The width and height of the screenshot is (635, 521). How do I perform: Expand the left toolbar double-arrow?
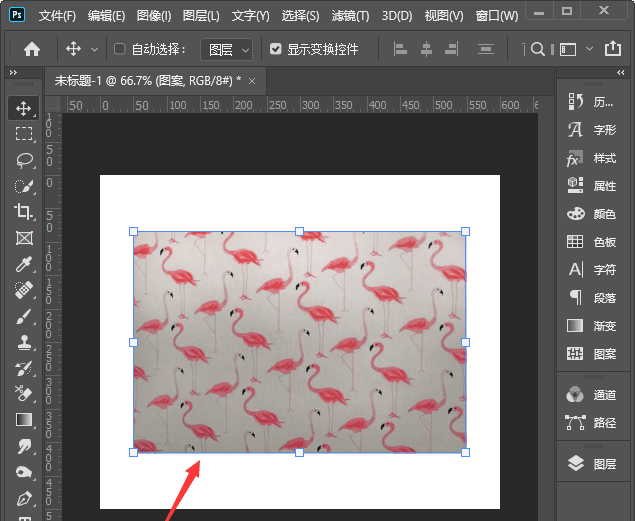pos(13,72)
